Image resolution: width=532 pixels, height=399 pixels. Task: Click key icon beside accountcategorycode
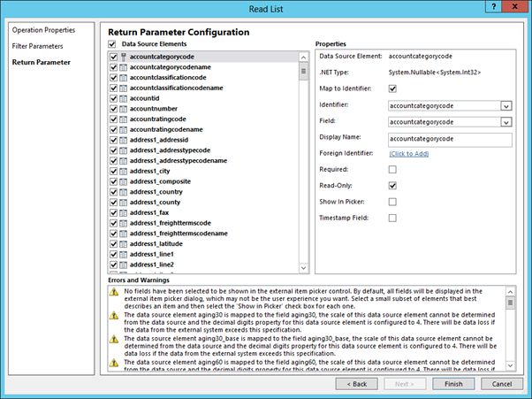pos(124,57)
